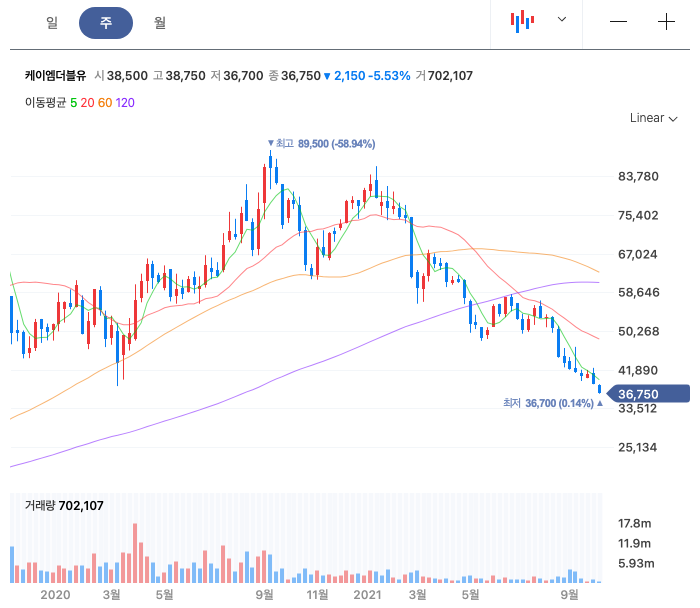Click the 거래량 702,107 volume label
This screenshot has width=700, height=608.
(x=64, y=505)
